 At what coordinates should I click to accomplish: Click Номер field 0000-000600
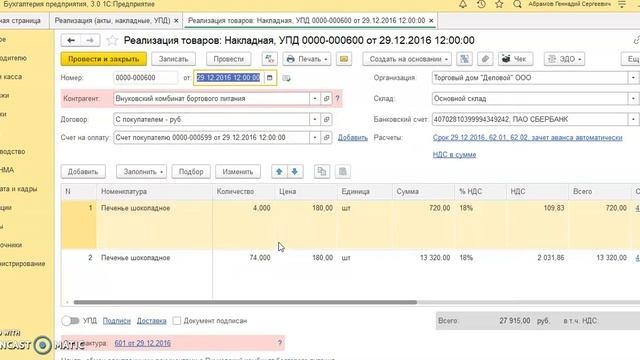coord(146,78)
